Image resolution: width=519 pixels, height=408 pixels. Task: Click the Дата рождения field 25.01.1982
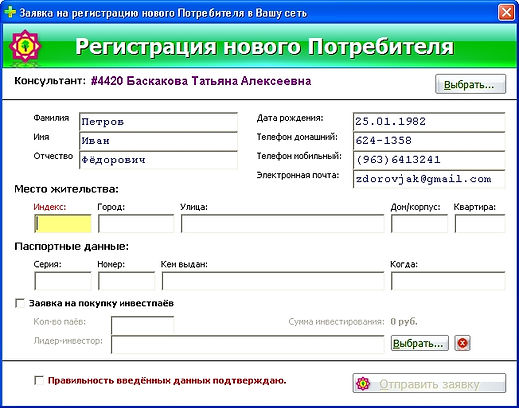[429, 122]
